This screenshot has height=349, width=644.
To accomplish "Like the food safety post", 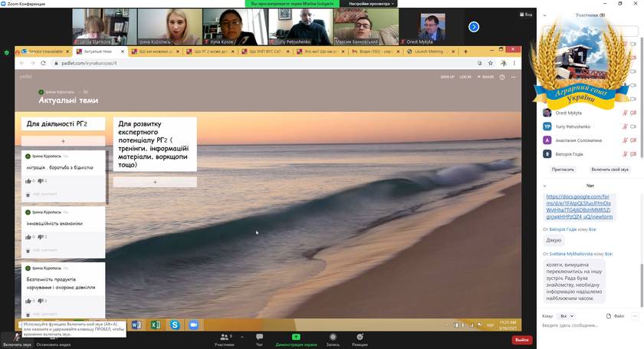I will (28, 301).
